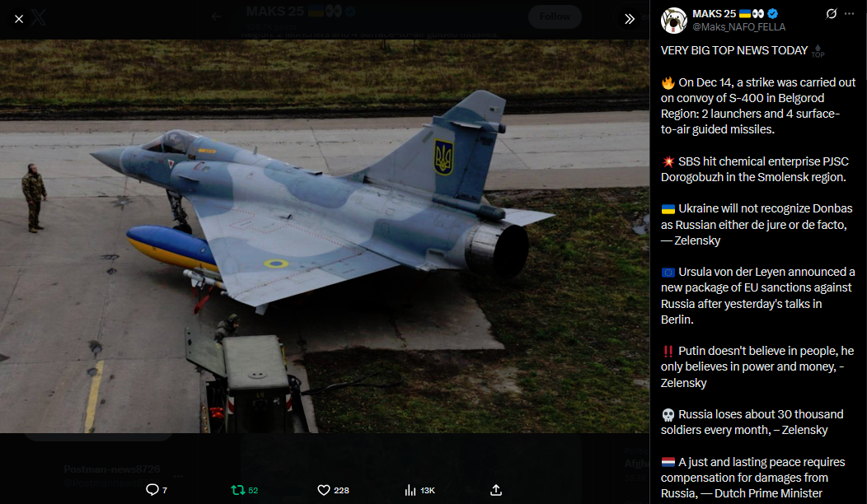Click text about PJSC Dorogobuzh
This screenshot has height=504, width=867.
(x=755, y=169)
